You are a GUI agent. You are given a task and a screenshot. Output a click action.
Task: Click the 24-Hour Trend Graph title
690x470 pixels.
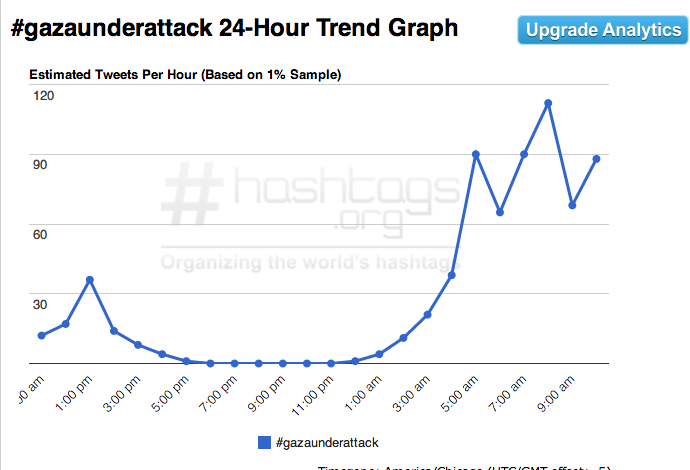(234, 28)
